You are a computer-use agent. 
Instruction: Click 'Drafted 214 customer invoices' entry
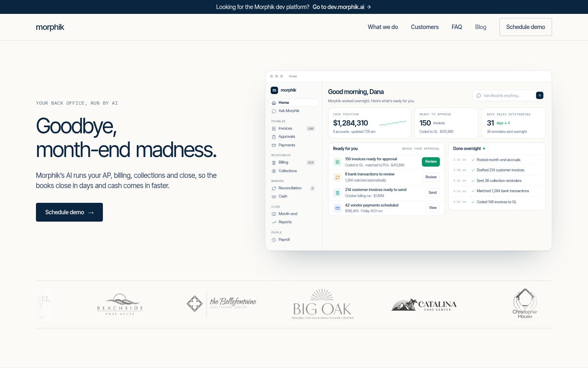tap(497, 170)
